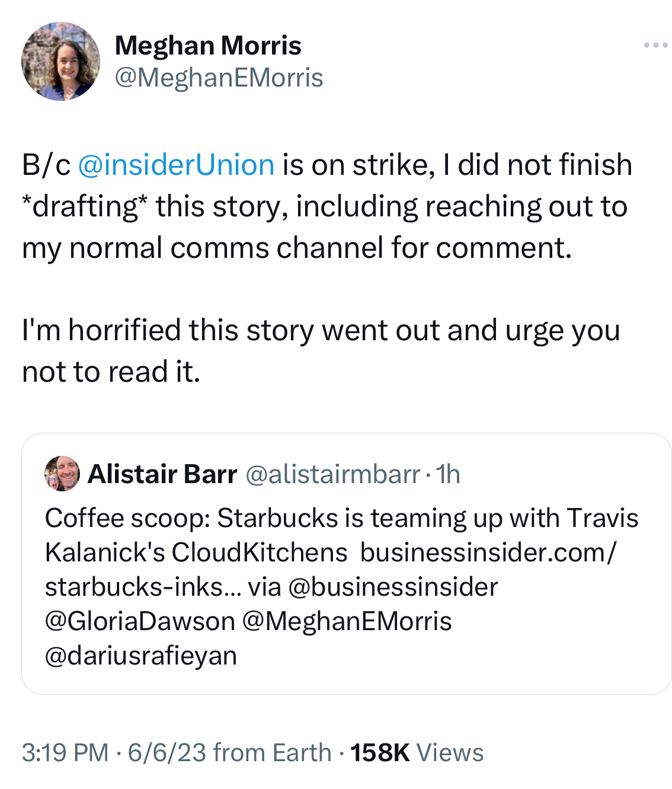Viewport: 672px width, 789px height.
Task: Open the three-dot more options menu
Action: pos(655,46)
